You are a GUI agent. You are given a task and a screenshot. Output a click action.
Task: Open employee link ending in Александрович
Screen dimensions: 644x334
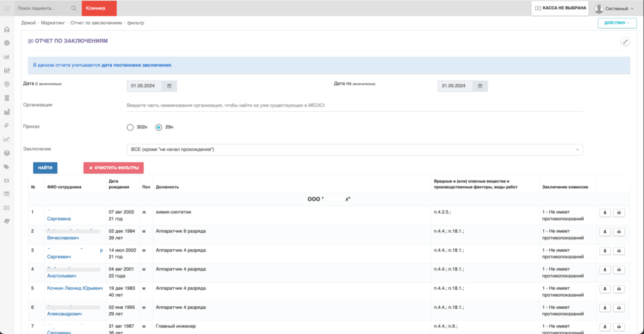tap(64, 314)
